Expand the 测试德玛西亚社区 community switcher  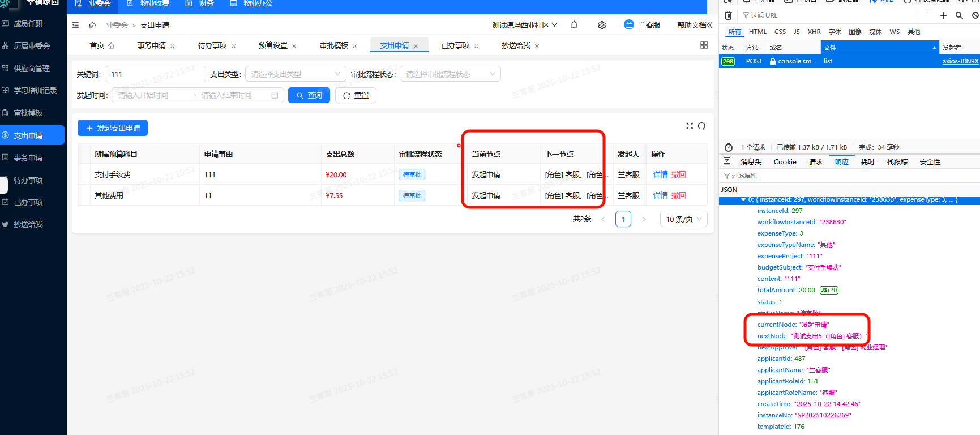(524, 25)
